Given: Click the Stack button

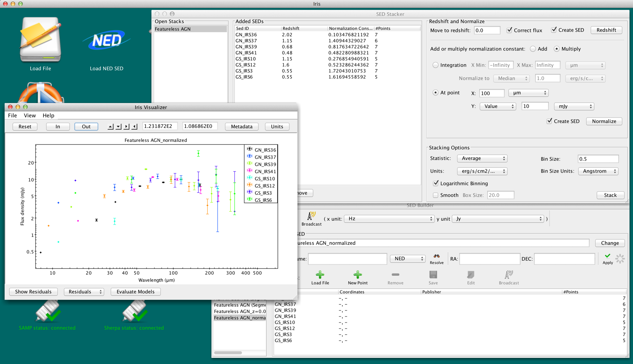Looking at the screenshot, I should pyautogui.click(x=610, y=195).
